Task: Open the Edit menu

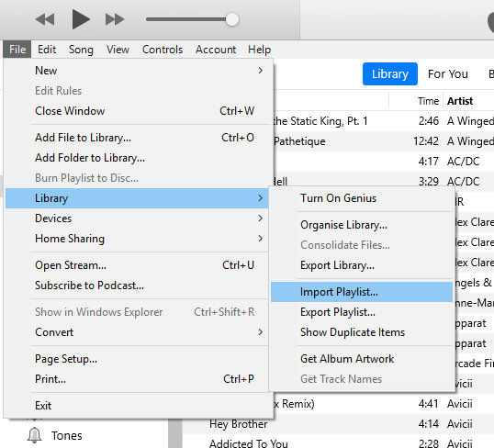Action: [x=47, y=50]
